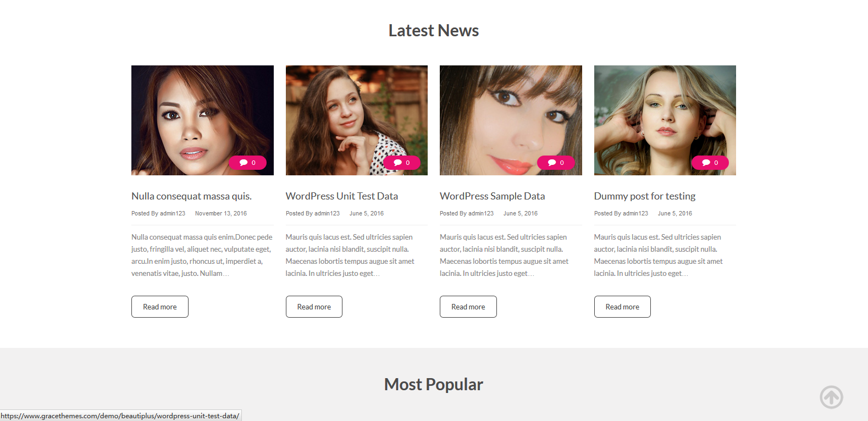Open the 'WordPress Unit Test Data' title link

coord(342,196)
